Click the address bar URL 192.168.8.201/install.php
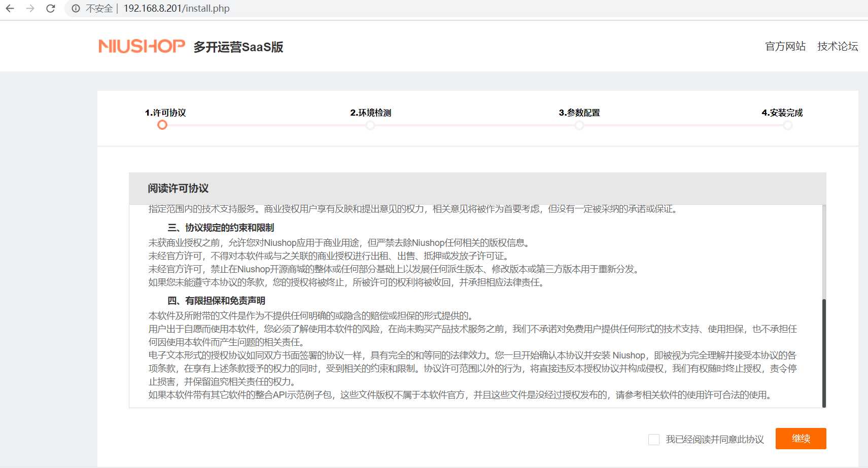Screen dimensions: 868x468 coord(177,9)
